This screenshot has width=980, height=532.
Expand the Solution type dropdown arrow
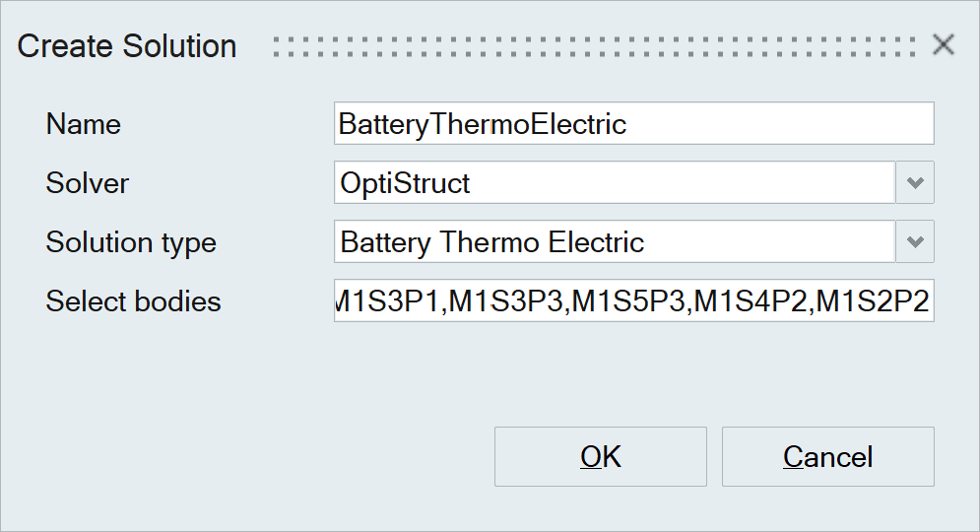[x=915, y=242]
